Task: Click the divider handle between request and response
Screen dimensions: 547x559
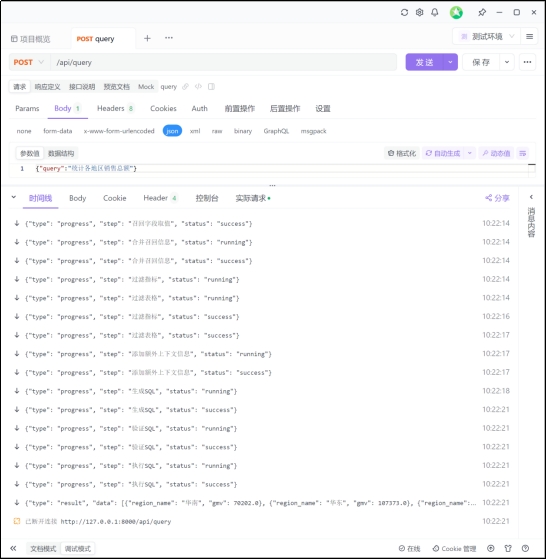Action: 272,185
